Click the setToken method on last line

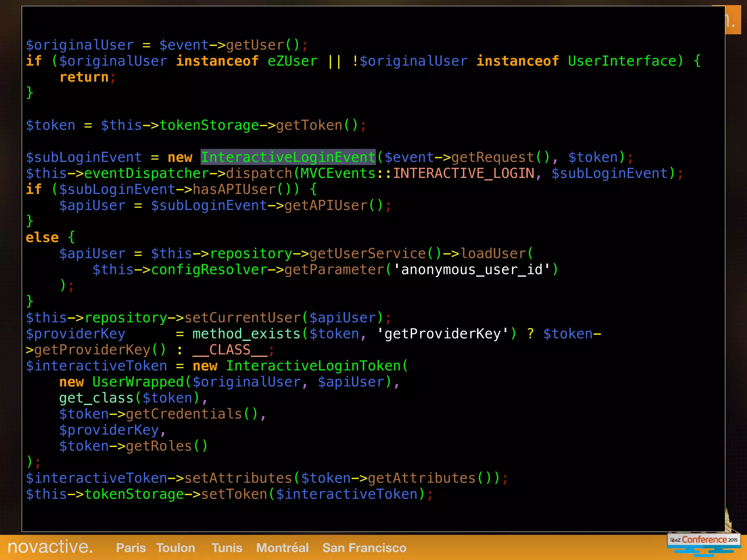click(234, 494)
